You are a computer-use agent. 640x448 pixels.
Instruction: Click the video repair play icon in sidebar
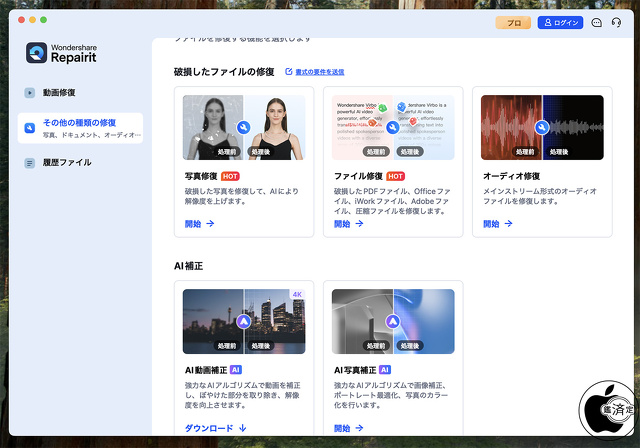coord(29,93)
